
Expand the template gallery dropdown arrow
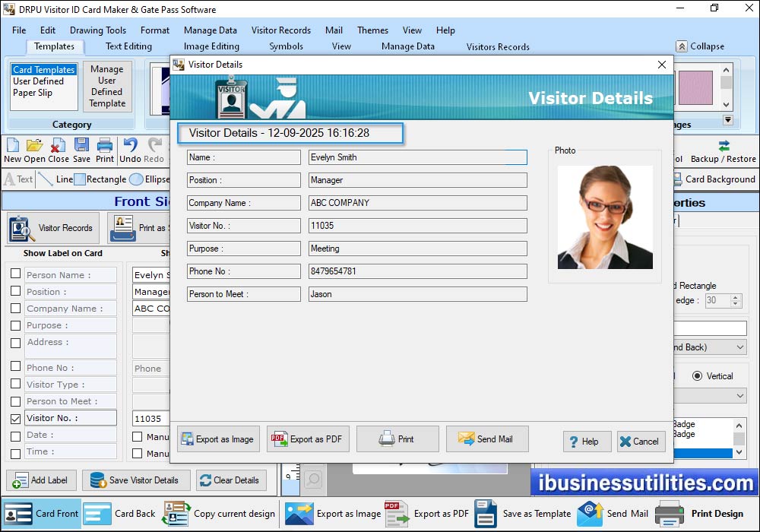point(727,120)
